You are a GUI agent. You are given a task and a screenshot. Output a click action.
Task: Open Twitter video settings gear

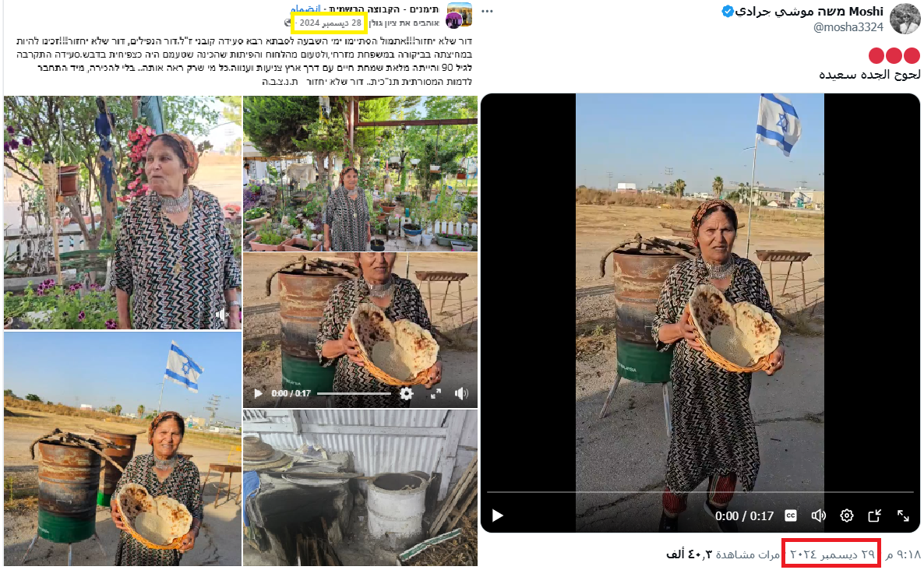(847, 515)
